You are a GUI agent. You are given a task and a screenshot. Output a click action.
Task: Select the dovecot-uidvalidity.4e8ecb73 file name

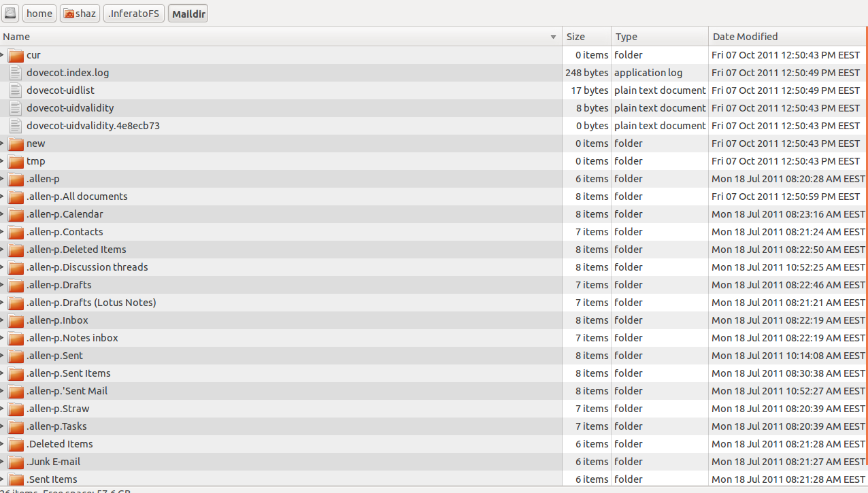(x=93, y=126)
